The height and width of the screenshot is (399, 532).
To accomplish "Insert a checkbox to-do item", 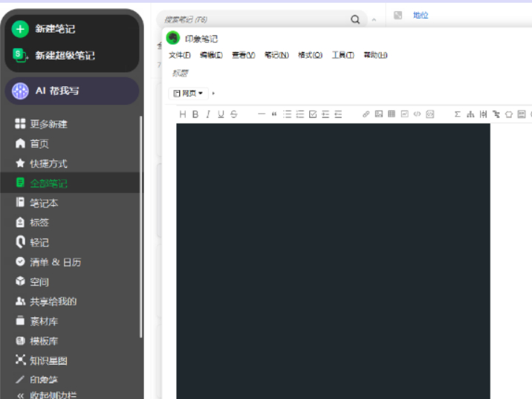I will [x=313, y=114].
